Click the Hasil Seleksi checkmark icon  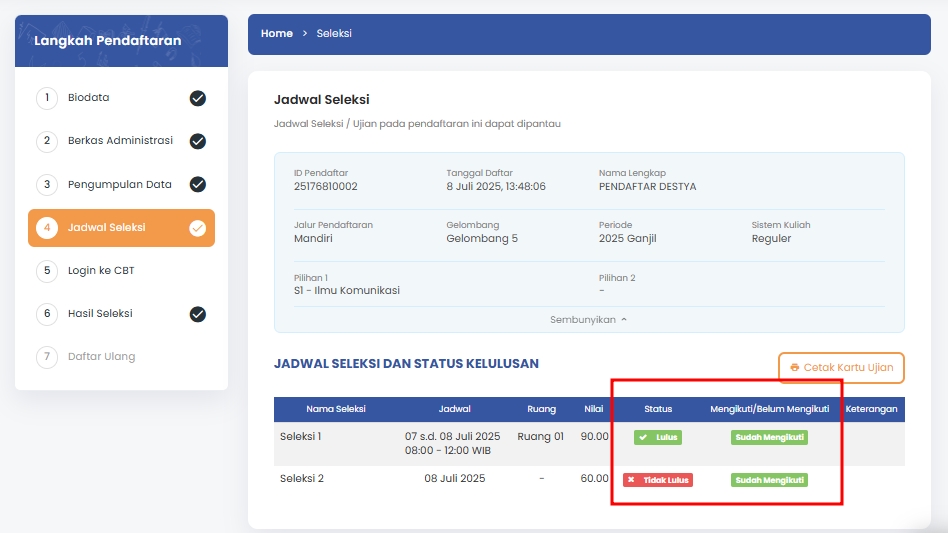(198, 314)
